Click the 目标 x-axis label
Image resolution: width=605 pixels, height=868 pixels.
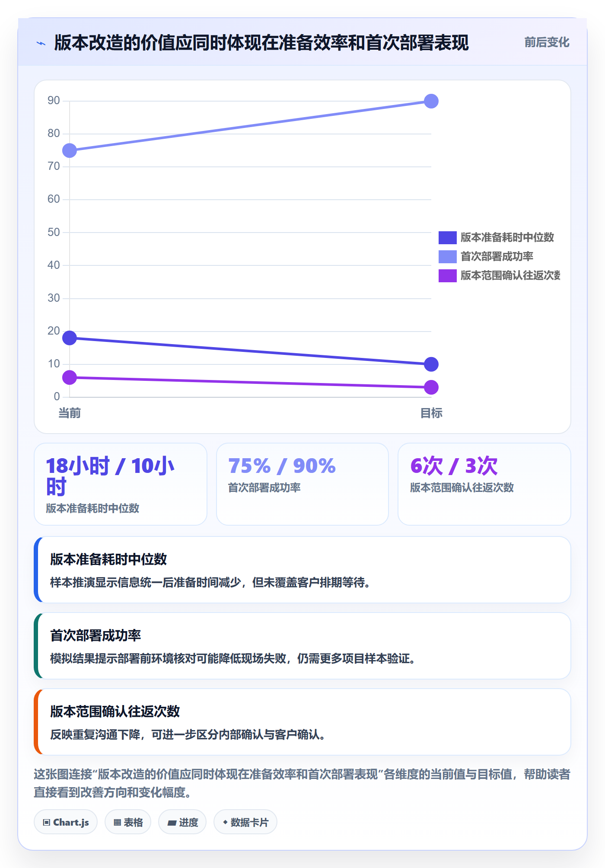pos(431,413)
